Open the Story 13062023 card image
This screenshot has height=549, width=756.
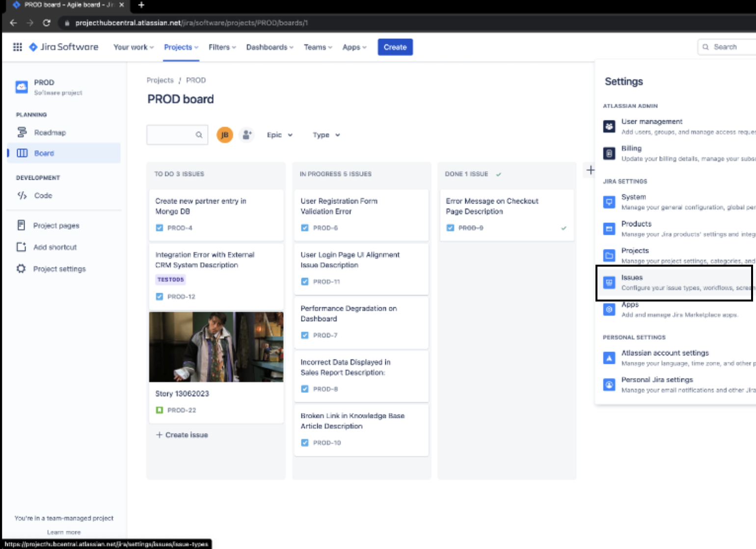pyautogui.click(x=216, y=347)
